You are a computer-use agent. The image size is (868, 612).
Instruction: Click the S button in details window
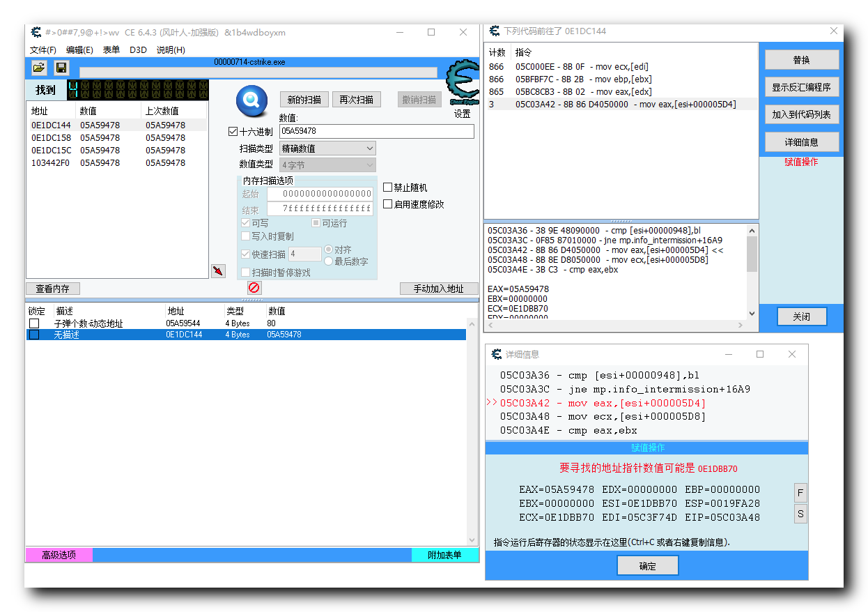coord(800,514)
